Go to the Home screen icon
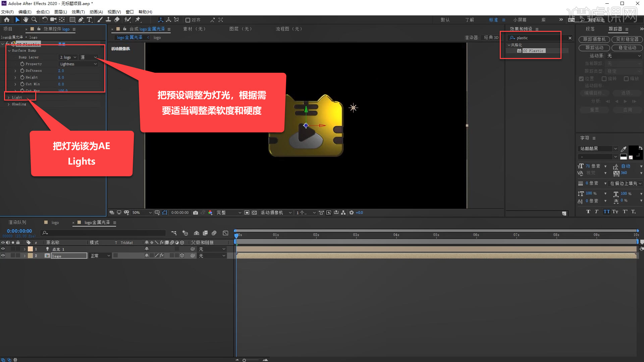644x362 pixels. click(x=7, y=20)
